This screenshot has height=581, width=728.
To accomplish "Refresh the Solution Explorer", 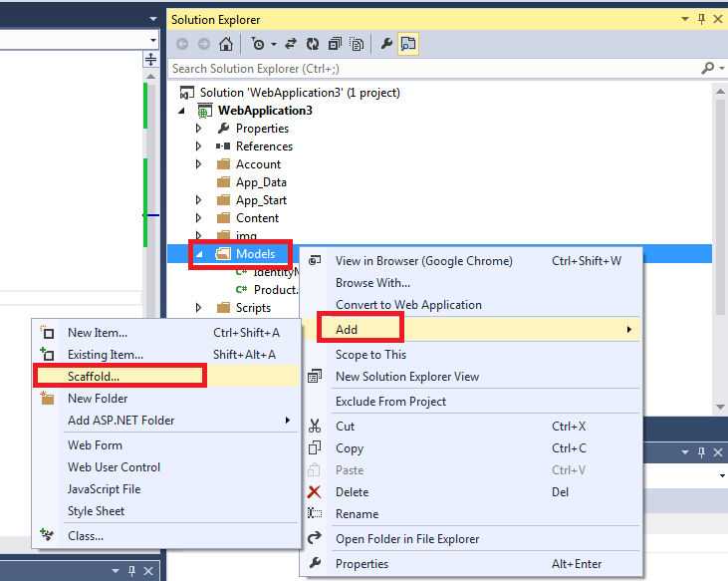I will point(313,44).
